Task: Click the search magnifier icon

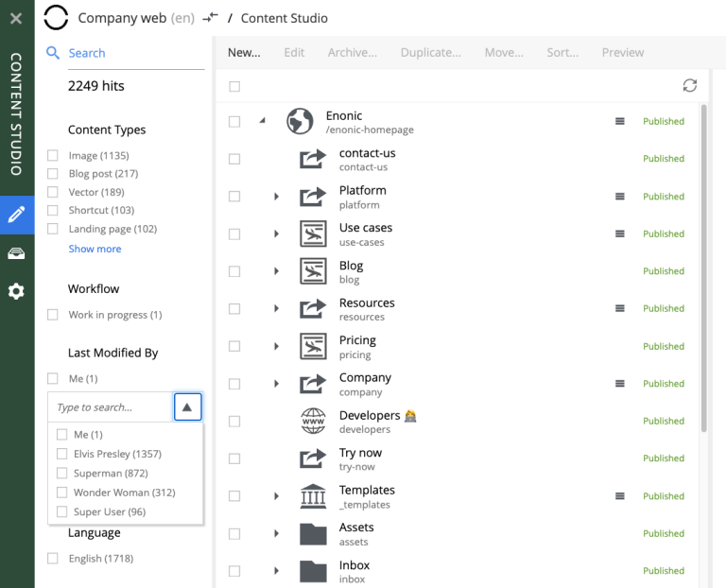Action: click(x=53, y=53)
